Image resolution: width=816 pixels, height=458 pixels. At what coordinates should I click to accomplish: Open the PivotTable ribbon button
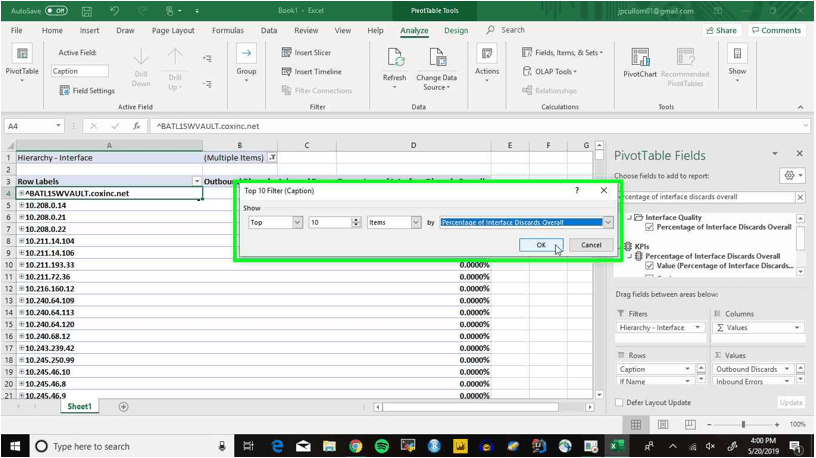tap(22, 63)
